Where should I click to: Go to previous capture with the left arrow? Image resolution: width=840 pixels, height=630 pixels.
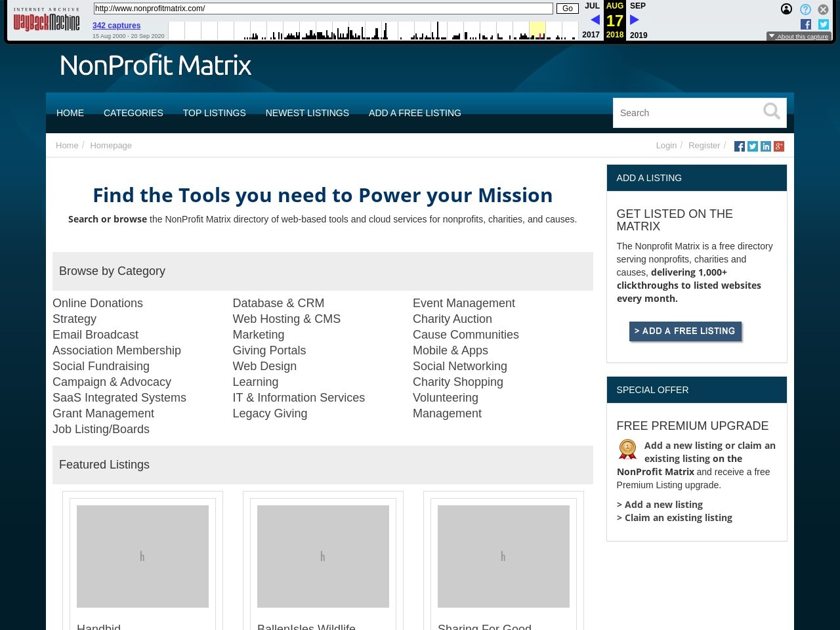coord(595,20)
